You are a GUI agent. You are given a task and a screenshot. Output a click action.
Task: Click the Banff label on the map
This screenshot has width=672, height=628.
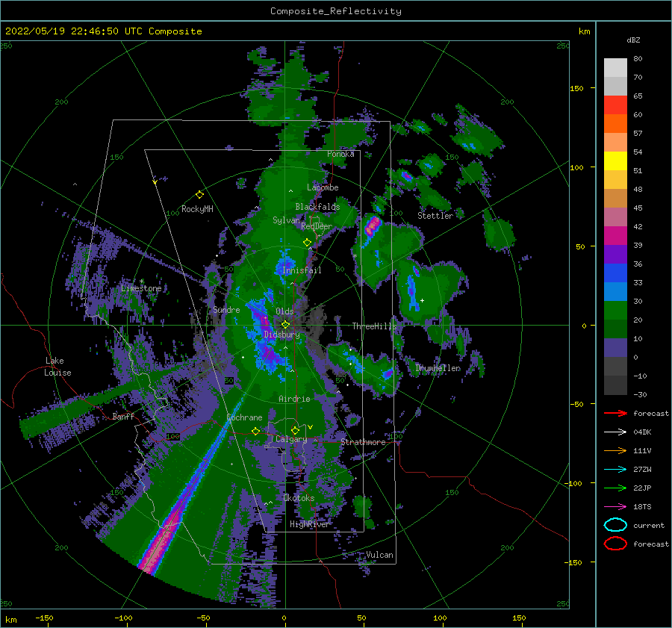pyautogui.click(x=123, y=417)
